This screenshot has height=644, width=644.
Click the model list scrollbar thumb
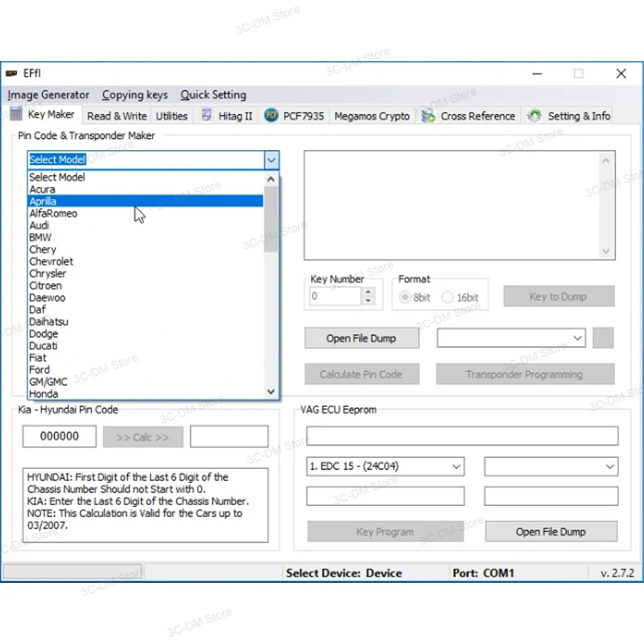(270, 219)
